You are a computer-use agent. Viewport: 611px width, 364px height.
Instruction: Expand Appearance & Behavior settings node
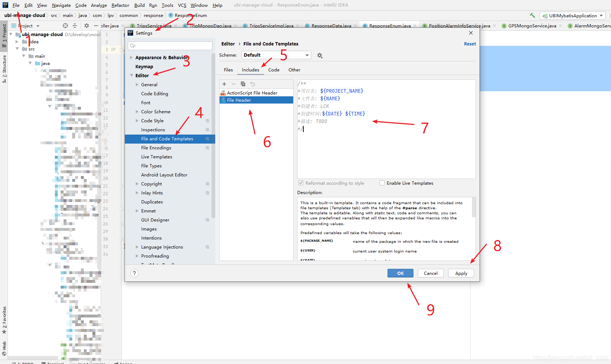[x=131, y=58]
